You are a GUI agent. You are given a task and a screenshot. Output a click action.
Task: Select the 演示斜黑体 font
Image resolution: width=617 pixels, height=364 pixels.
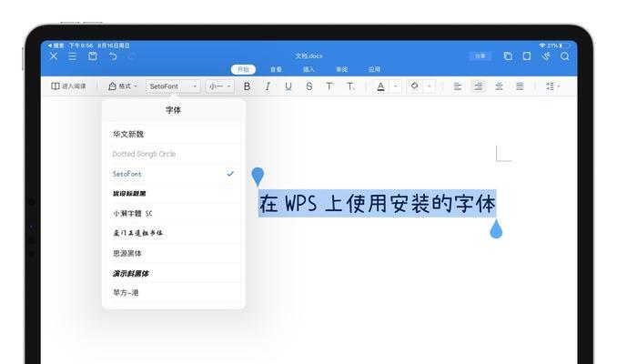click(174, 273)
